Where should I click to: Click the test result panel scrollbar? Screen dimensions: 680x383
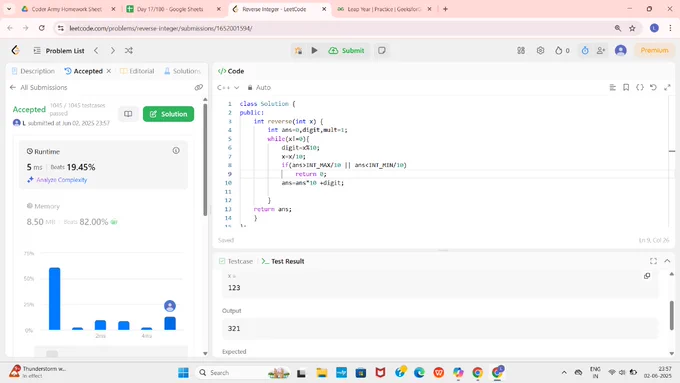672,315
